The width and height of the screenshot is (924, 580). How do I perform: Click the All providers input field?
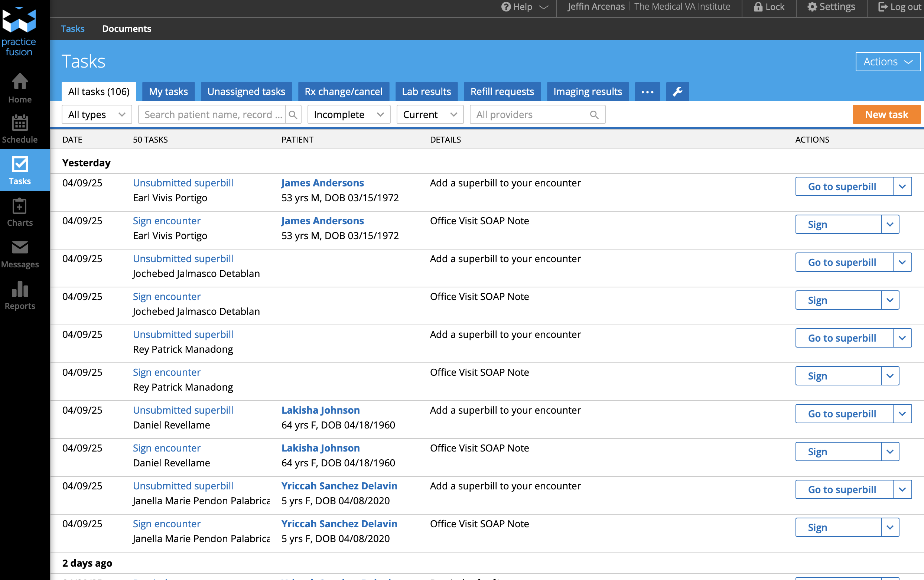coord(537,115)
